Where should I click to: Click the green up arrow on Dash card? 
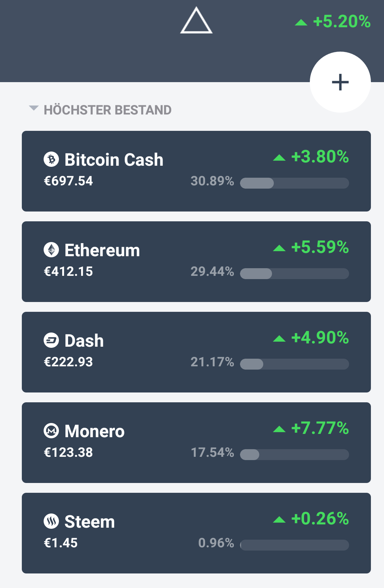pos(279,339)
